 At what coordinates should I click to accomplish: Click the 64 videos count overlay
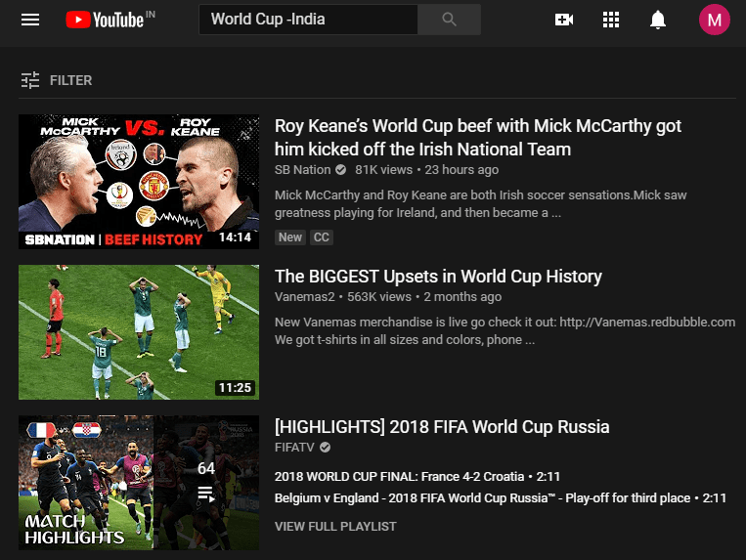click(206, 468)
